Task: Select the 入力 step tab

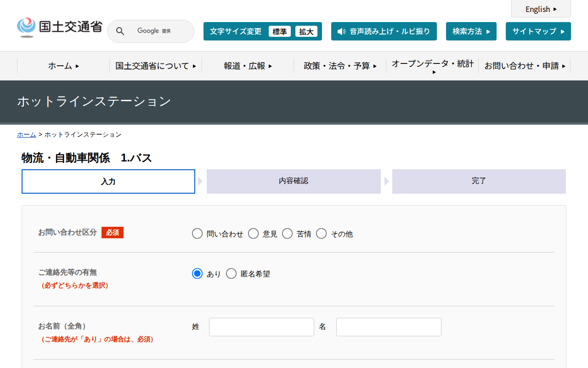Action: (108, 181)
